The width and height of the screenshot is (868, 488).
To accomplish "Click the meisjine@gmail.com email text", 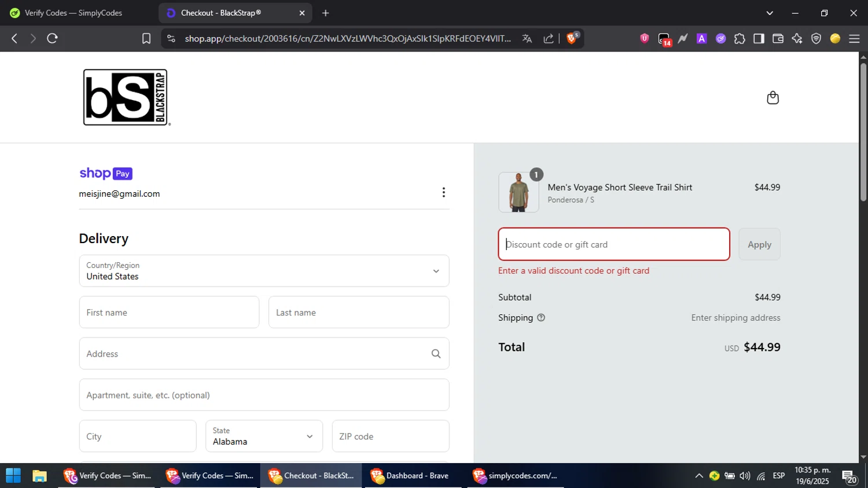I will tap(119, 194).
